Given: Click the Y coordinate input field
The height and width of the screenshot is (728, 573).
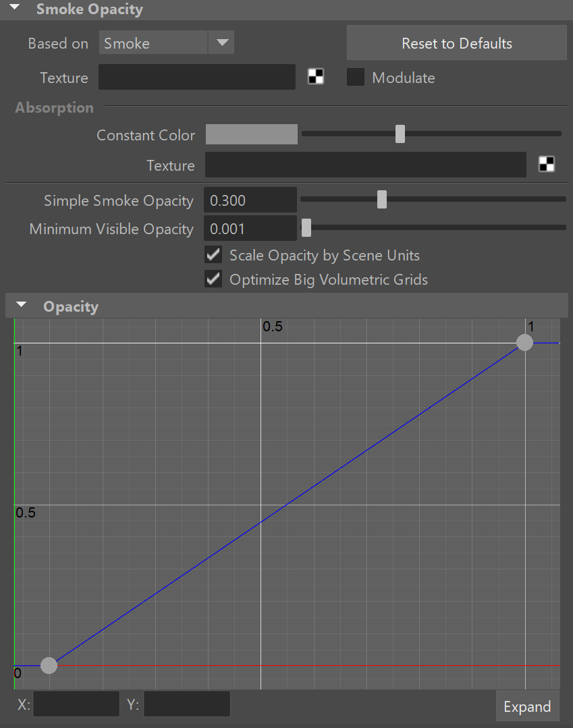Looking at the screenshot, I should (x=187, y=704).
